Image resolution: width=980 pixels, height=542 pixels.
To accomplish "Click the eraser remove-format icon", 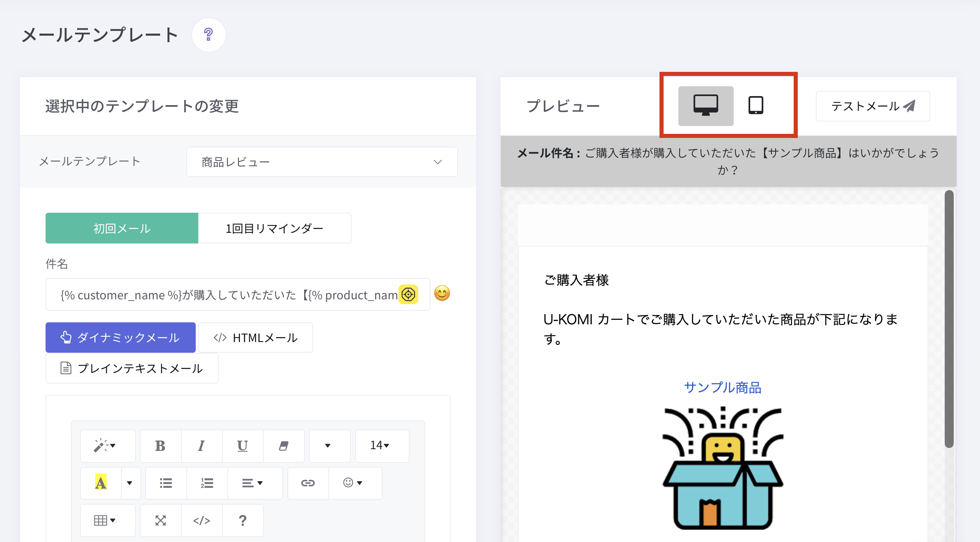I will pos(284,446).
